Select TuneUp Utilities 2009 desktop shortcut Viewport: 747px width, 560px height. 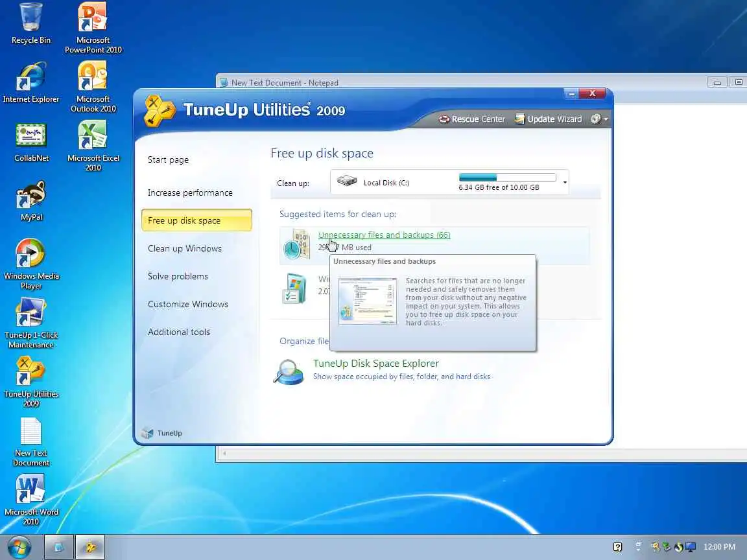pos(31,382)
